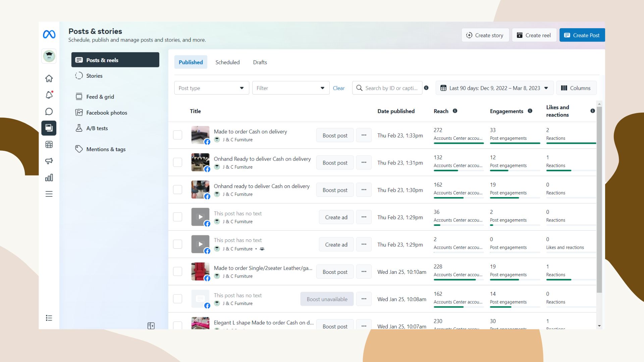Tick checkbox for Single/2seater Leather post
The image size is (644, 362).
(x=177, y=271)
